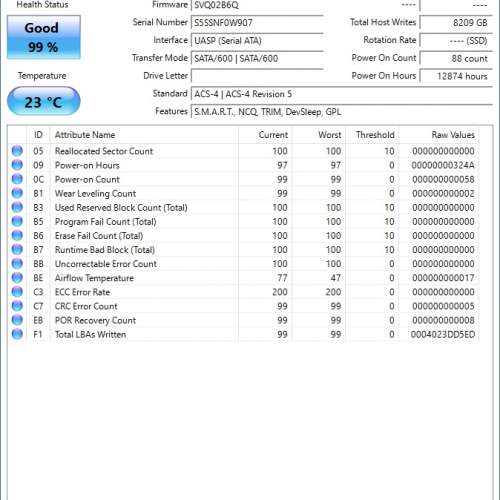The height and width of the screenshot is (500, 500).
Task: Select the Airflow Temperature attribute name
Action: (94, 278)
